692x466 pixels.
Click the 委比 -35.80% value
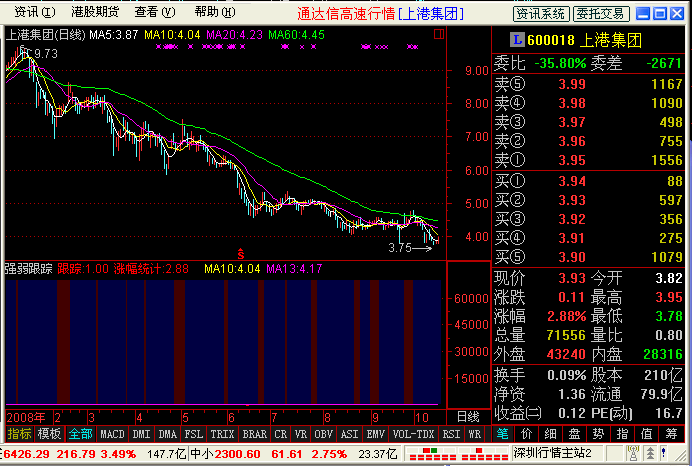point(560,64)
